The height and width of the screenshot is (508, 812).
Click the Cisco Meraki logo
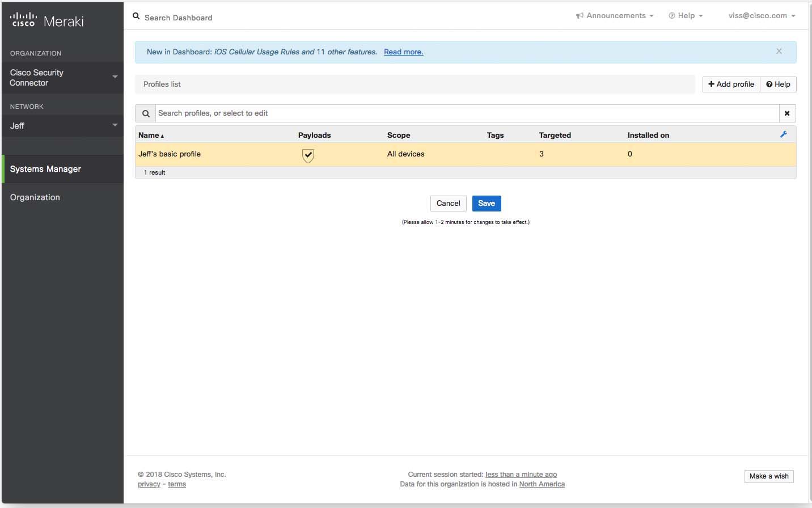tap(46, 20)
